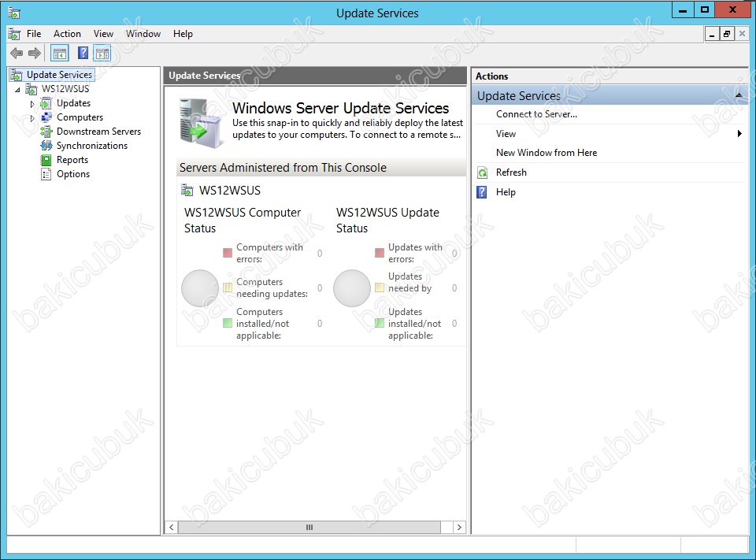
Task: Minimize the inner MMC child window
Action: 712,34
